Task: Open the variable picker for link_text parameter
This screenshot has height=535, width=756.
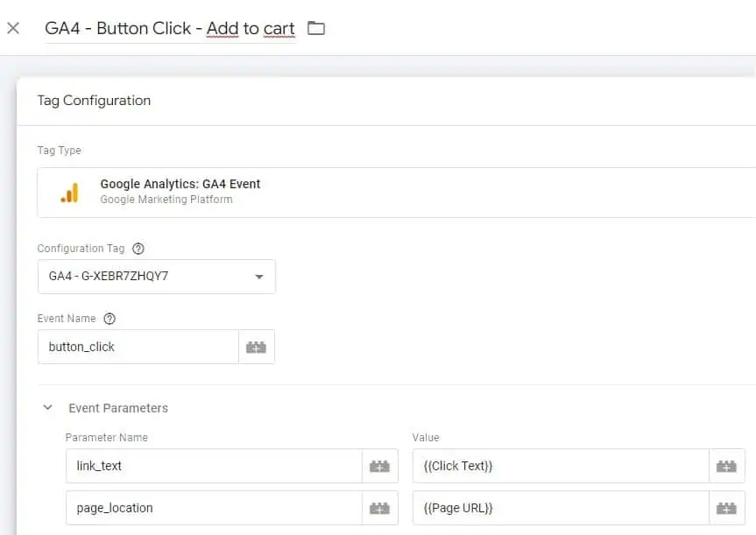Action: tap(379, 466)
